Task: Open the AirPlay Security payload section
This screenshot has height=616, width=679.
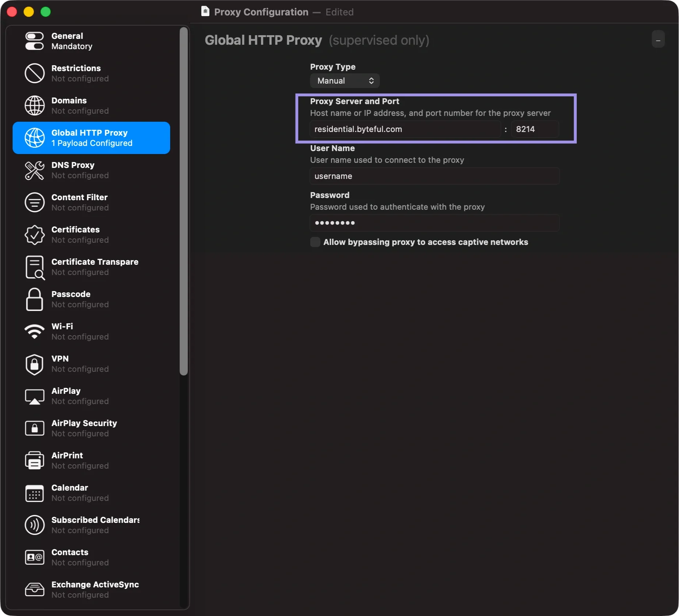Action: (x=91, y=428)
